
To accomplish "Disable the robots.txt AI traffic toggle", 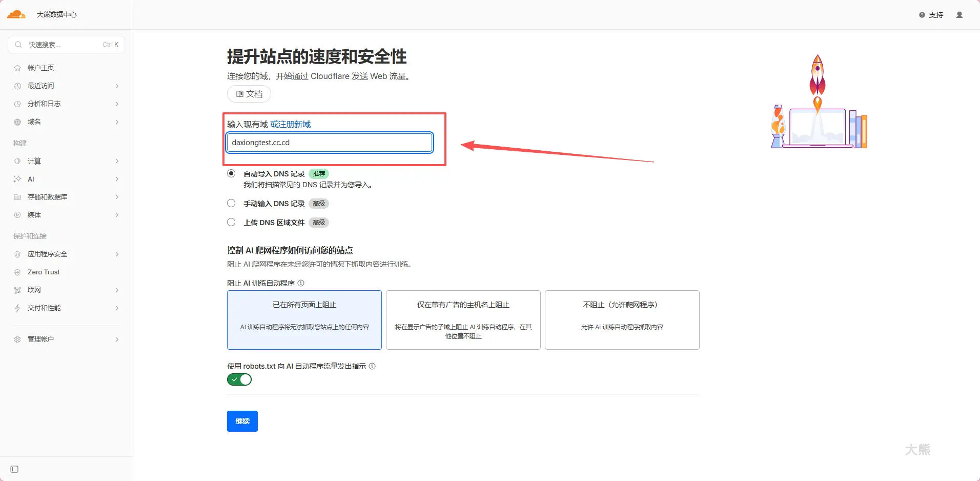I will (x=239, y=379).
